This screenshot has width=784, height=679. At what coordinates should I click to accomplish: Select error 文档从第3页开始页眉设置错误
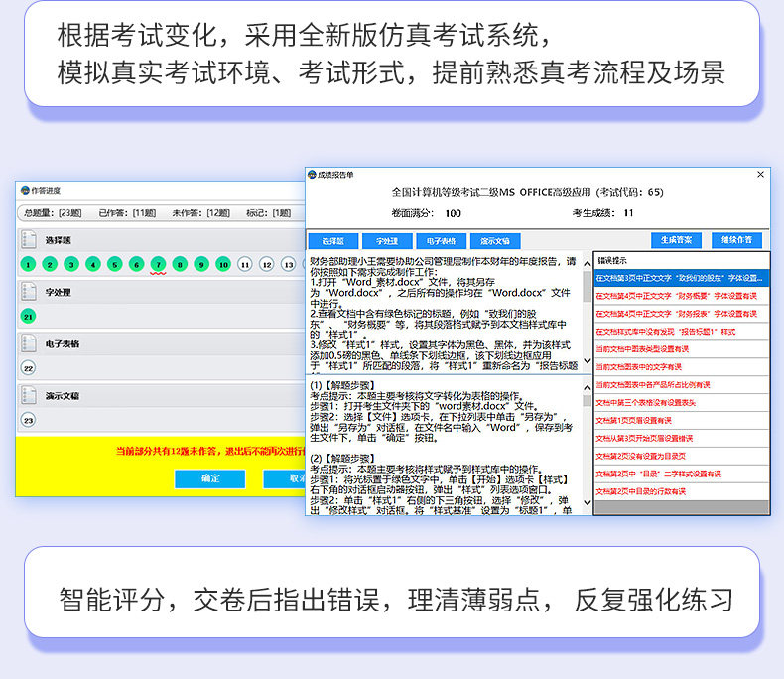click(x=681, y=438)
